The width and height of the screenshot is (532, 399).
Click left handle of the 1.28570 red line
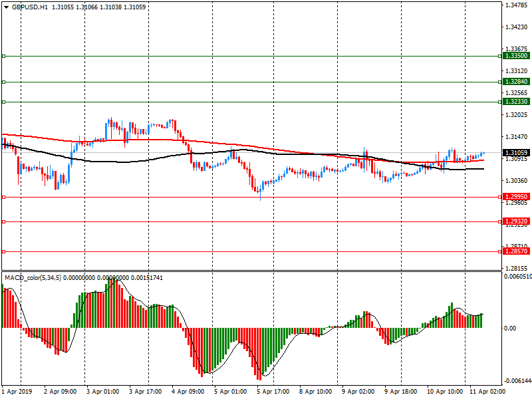click(4, 251)
